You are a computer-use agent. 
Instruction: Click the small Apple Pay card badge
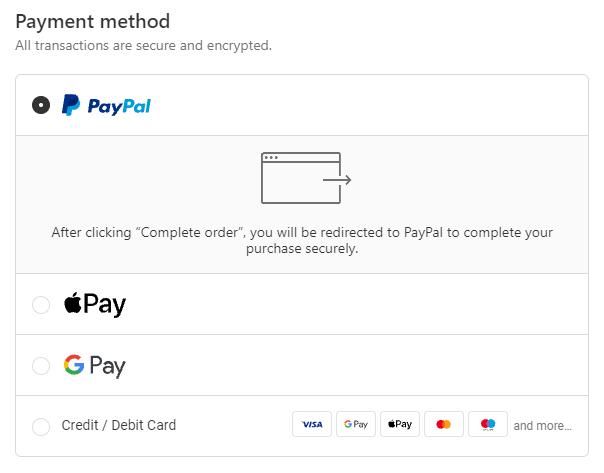click(x=400, y=425)
